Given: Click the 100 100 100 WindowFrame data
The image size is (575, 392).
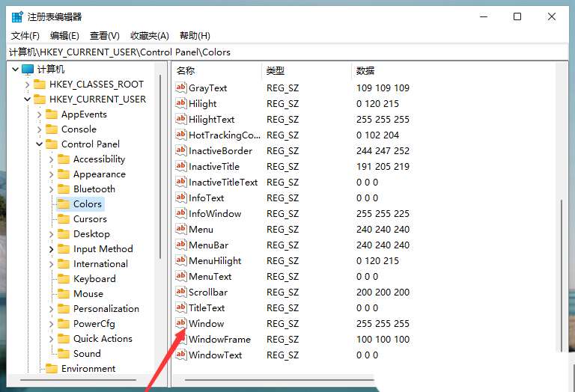Looking at the screenshot, I should pyautogui.click(x=383, y=339).
